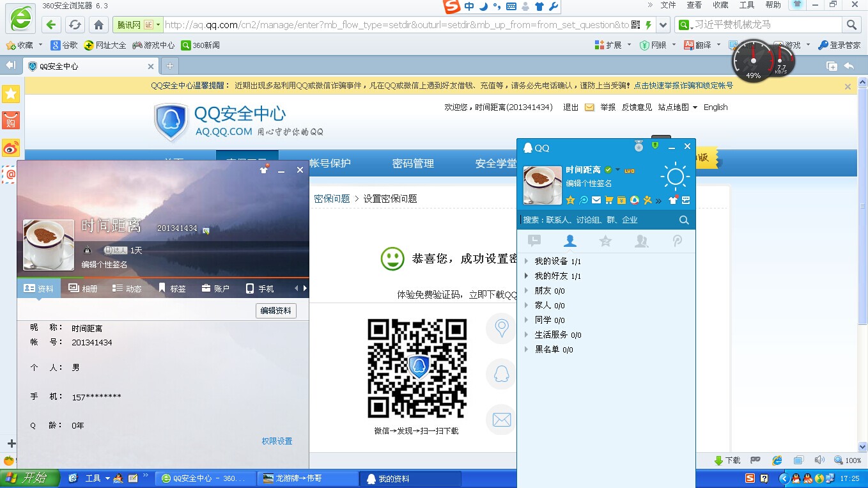
Task: Switch to QQ groups tab icon
Action: click(641, 240)
